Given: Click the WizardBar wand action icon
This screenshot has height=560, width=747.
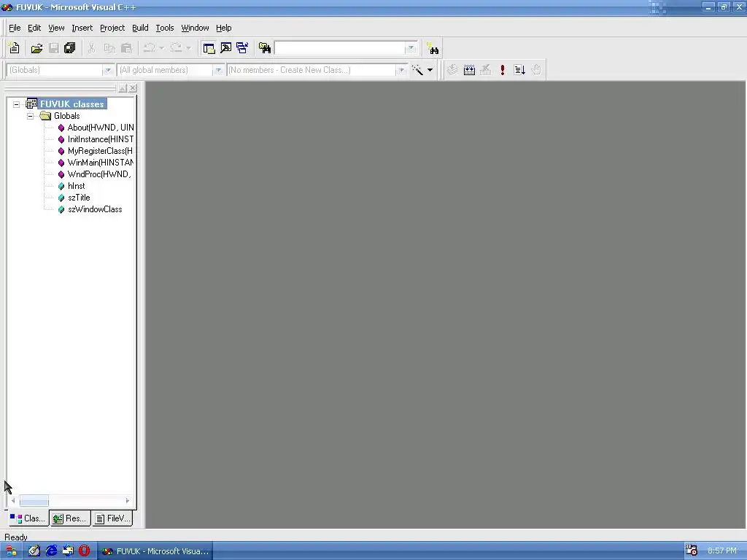Looking at the screenshot, I should (418, 70).
